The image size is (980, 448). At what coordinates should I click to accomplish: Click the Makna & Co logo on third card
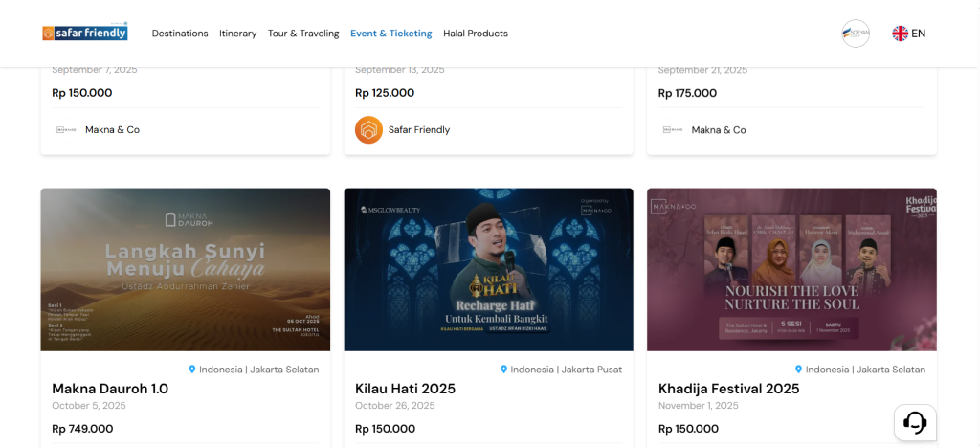[672, 129]
